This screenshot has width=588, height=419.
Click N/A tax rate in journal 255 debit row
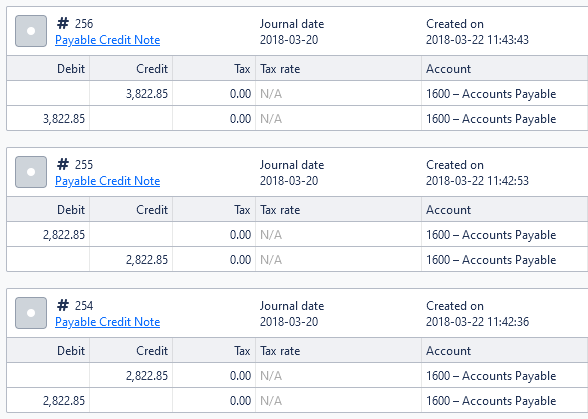(x=271, y=235)
